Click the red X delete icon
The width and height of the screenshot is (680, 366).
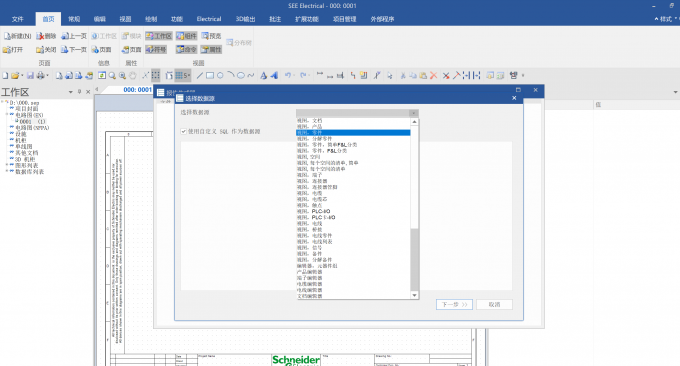433,75
